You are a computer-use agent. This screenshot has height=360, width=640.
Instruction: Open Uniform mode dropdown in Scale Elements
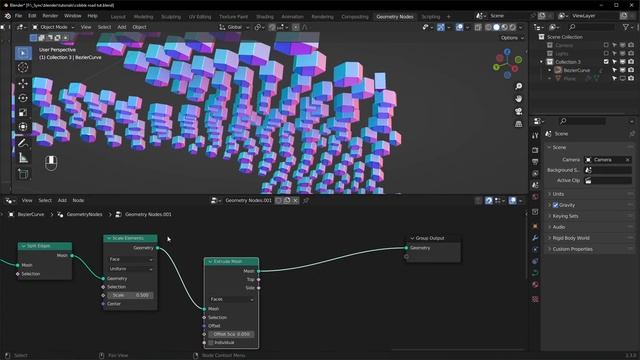click(131, 269)
